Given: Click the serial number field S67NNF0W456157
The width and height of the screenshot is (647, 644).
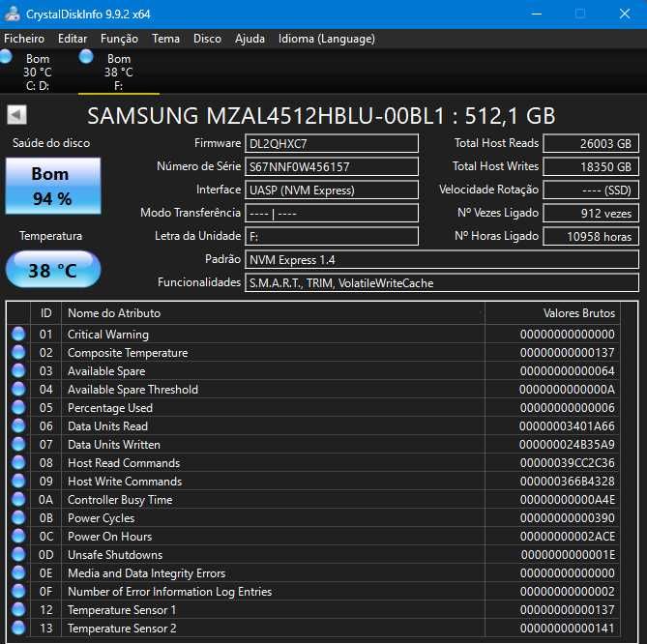Looking at the screenshot, I should click(332, 166).
